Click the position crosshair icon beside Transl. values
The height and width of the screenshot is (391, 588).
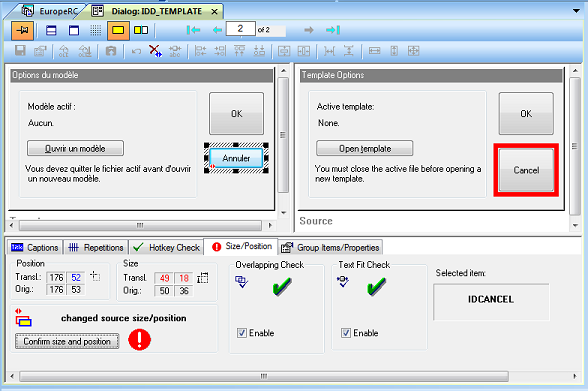click(x=95, y=277)
